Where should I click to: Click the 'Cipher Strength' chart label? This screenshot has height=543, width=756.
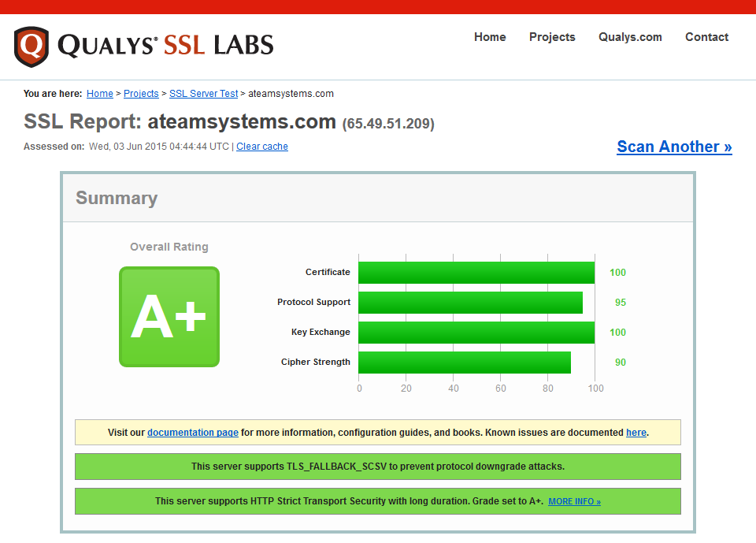[316, 362]
